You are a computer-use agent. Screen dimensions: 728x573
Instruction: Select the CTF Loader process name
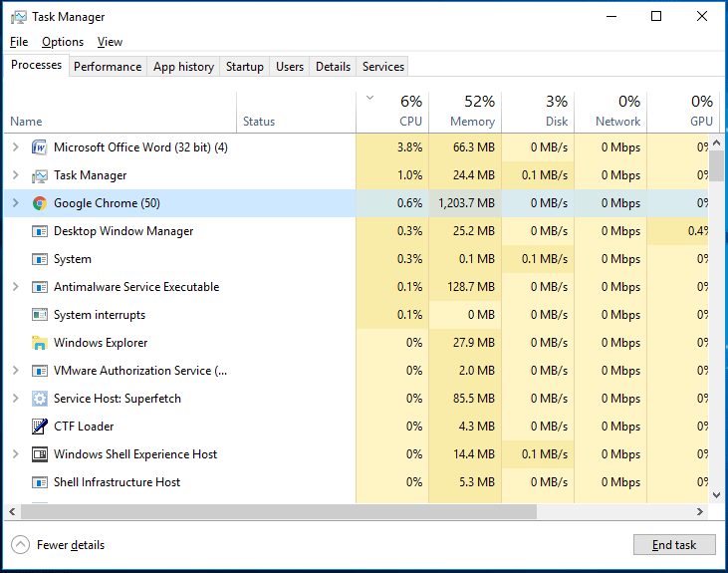pos(84,427)
